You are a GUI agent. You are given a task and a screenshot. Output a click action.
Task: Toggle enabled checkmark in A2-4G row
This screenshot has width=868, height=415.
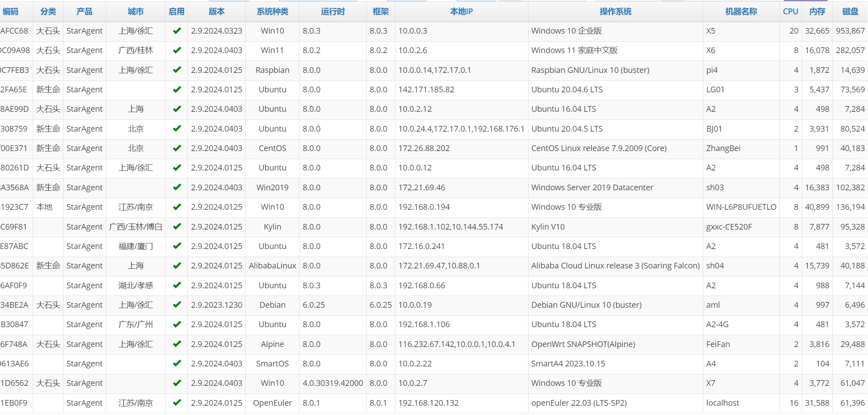(177, 324)
